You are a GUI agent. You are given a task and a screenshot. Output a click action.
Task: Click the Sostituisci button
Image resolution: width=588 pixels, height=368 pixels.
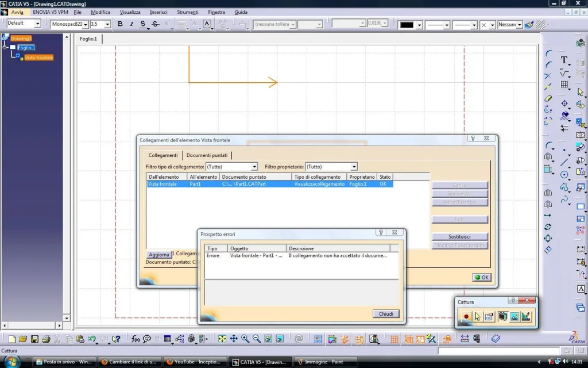click(459, 236)
